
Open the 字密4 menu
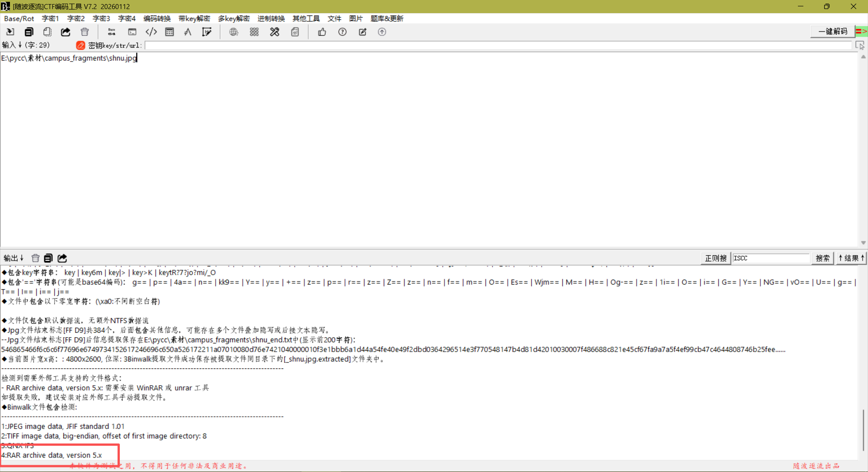pos(127,19)
